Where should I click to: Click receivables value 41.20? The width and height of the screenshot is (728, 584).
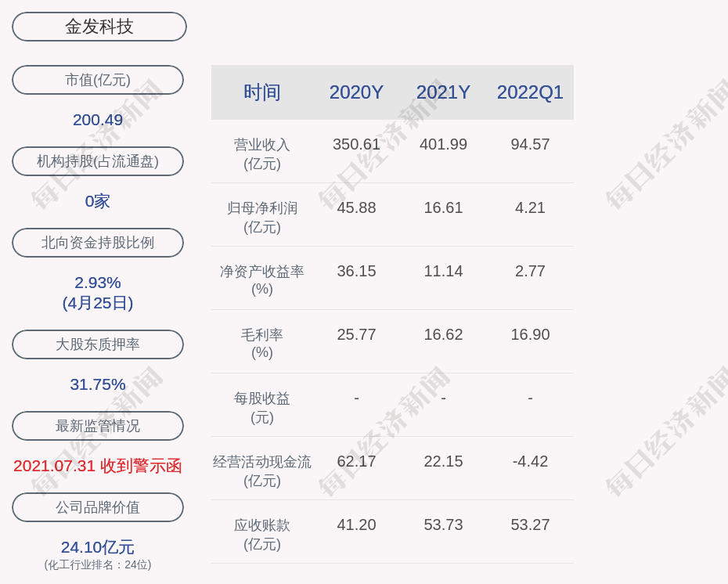coord(357,525)
